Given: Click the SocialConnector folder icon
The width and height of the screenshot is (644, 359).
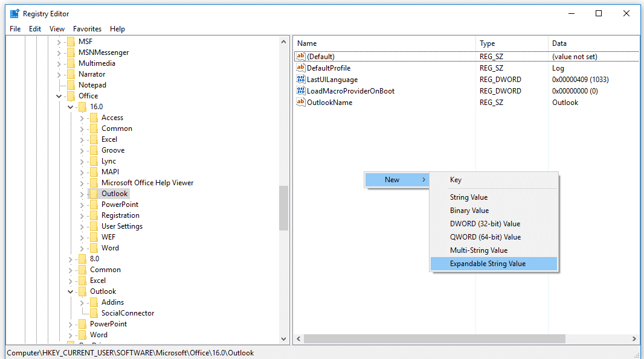Looking at the screenshot, I should [94, 313].
